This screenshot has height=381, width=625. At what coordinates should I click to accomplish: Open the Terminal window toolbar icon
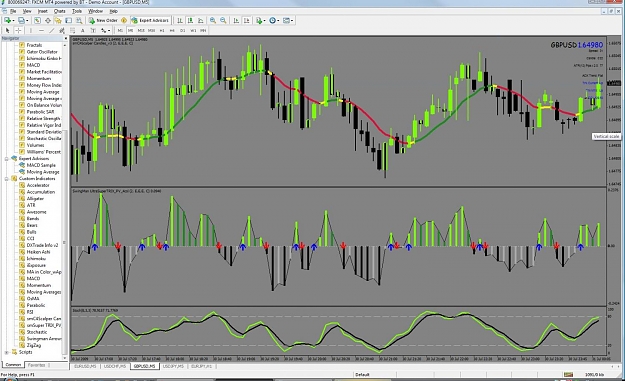point(69,20)
